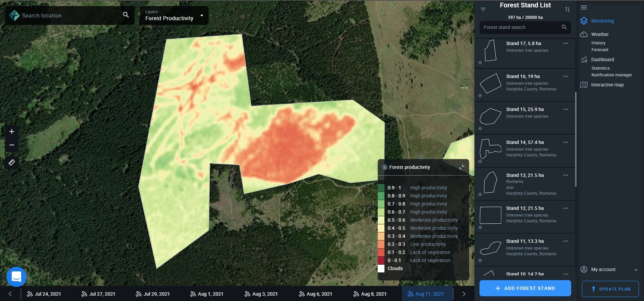Click the map ruler measure tool
Screen dimensions: 644x301
tap(12, 162)
